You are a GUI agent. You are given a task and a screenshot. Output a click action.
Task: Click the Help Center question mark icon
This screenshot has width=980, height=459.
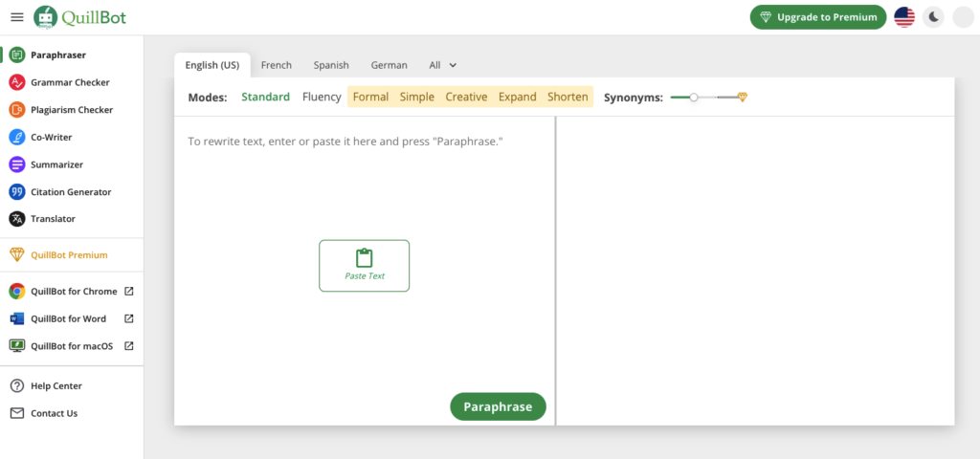click(x=17, y=386)
